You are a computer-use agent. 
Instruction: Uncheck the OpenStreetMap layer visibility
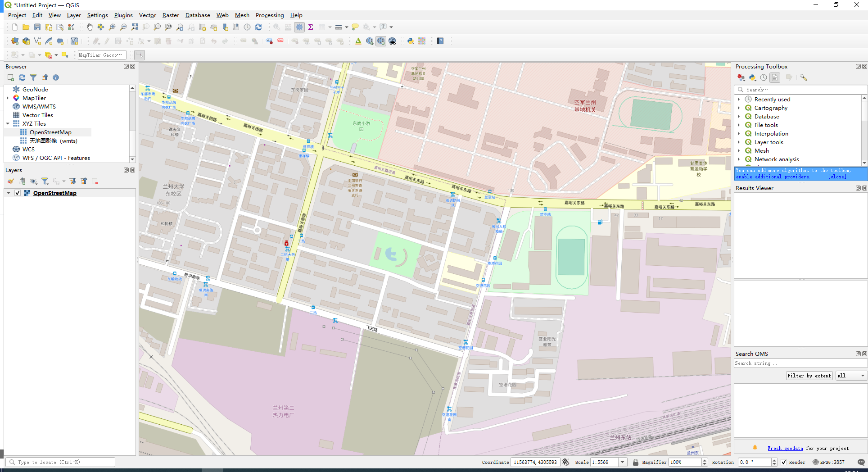pos(17,192)
